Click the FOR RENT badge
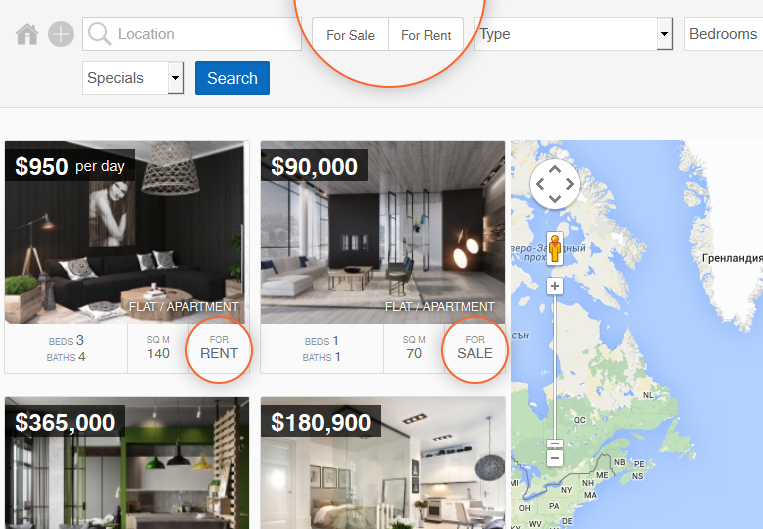 [x=219, y=347]
